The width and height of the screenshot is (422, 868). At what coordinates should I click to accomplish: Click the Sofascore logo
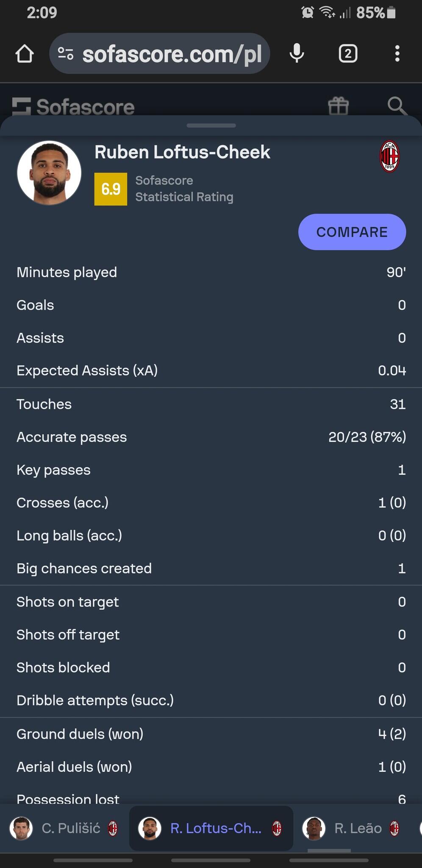coord(73,107)
